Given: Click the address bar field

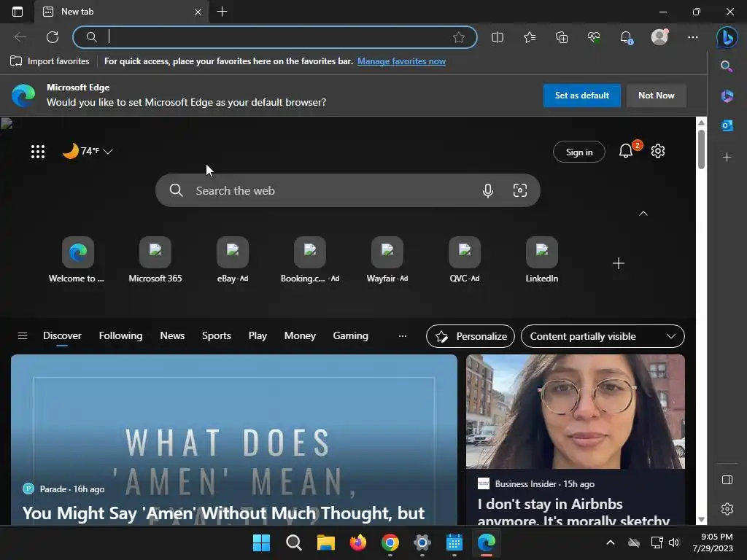Looking at the screenshot, I should 275,37.
